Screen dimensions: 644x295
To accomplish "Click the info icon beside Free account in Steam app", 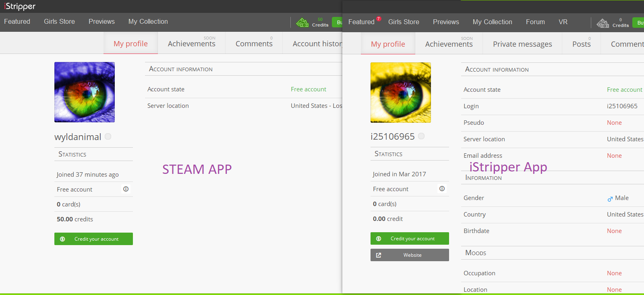I will (x=126, y=189).
